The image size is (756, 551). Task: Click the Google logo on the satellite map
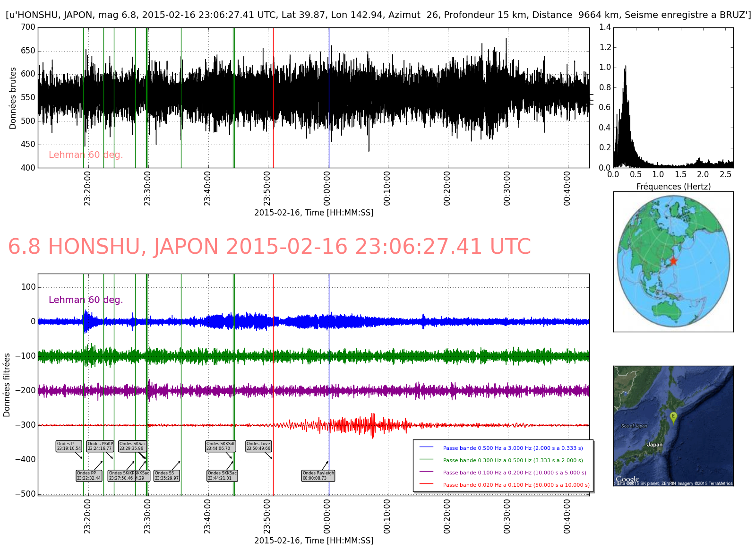pos(627,479)
